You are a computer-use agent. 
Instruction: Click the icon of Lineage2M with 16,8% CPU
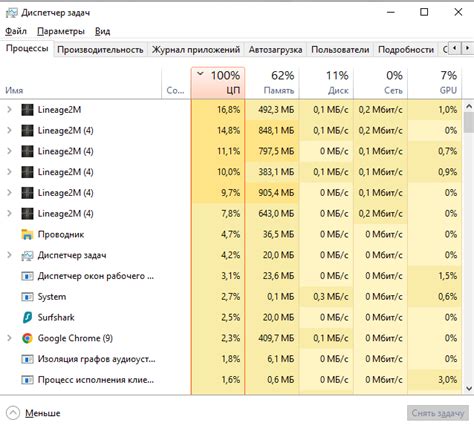coord(27,110)
